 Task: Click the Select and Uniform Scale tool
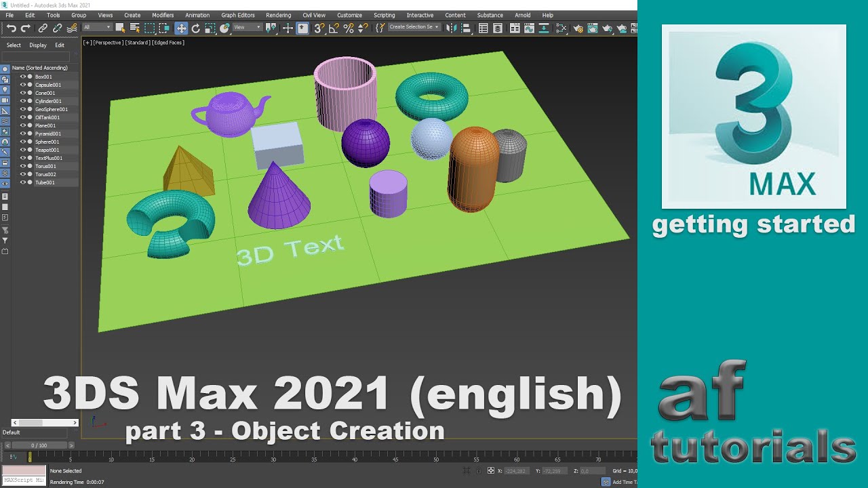pyautogui.click(x=210, y=28)
